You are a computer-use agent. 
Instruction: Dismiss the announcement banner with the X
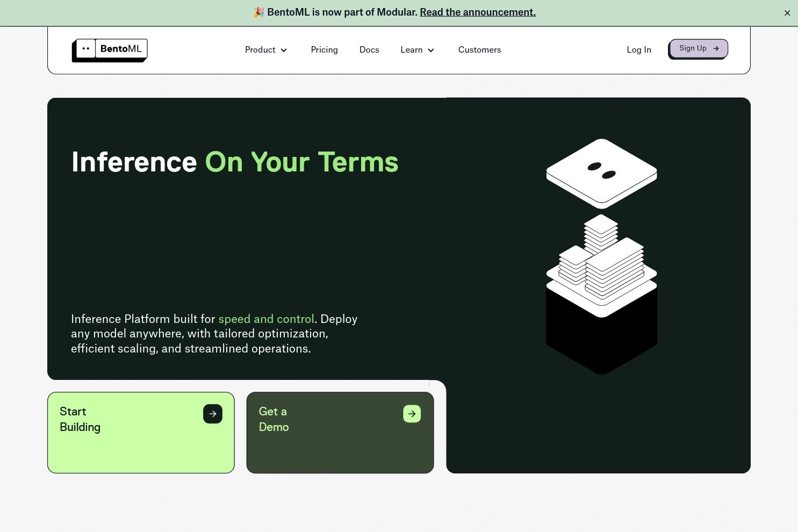click(787, 13)
